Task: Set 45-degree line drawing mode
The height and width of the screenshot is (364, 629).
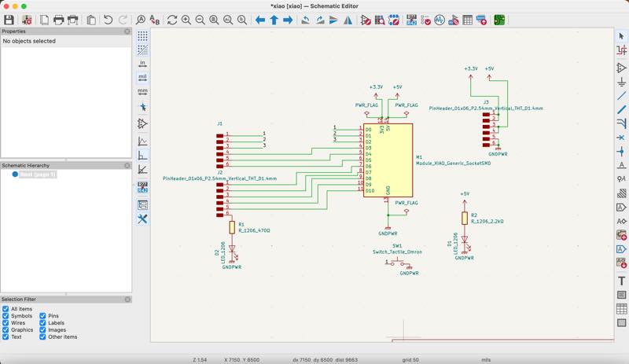Action: coord(142,169)
